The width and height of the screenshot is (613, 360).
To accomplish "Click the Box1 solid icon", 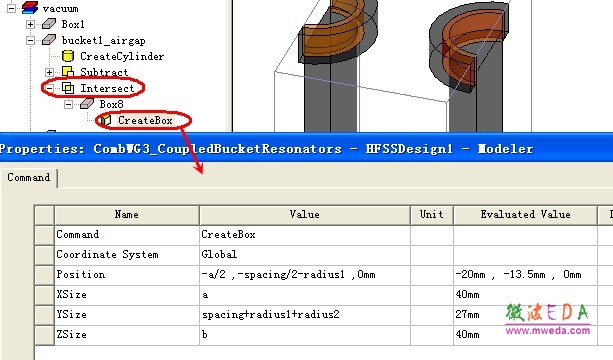I will pyautogui.click(x=49, y=24).
